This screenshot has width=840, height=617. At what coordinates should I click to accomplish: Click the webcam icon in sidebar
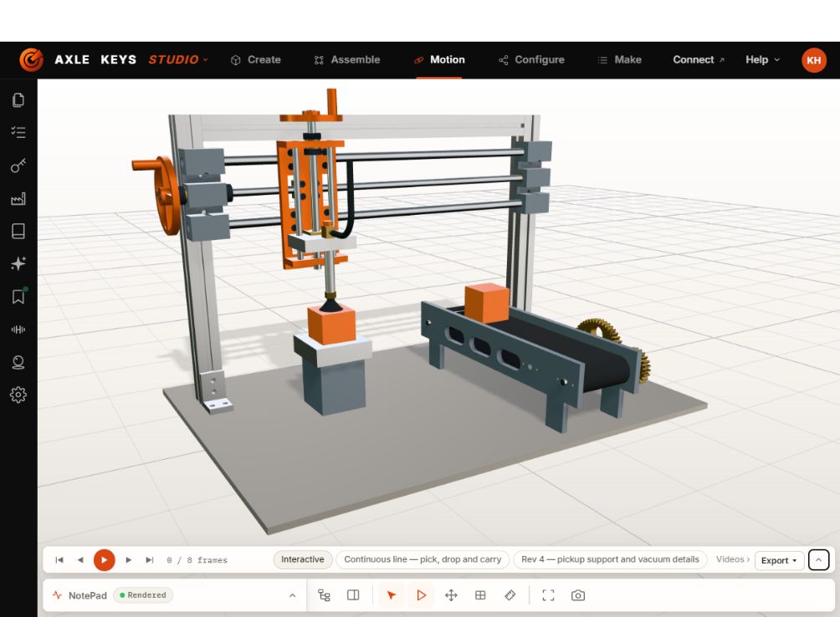click(18, 362)
